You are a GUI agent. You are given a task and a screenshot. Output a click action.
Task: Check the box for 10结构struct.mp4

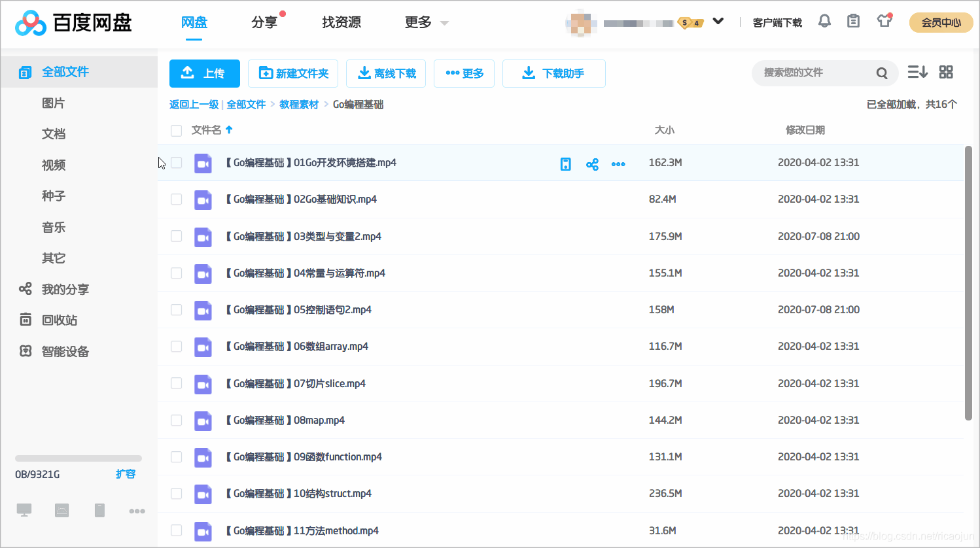[x=176, y=494]
